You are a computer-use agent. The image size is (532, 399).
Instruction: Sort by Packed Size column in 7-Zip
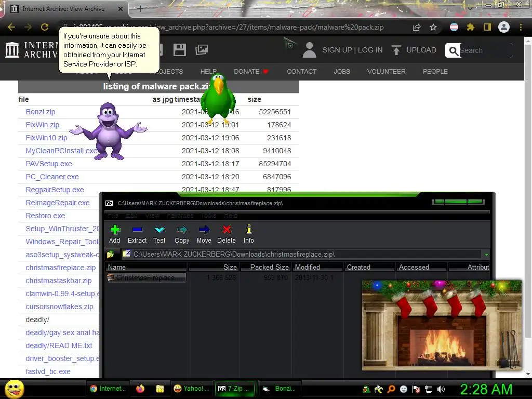tap(265, 267)
